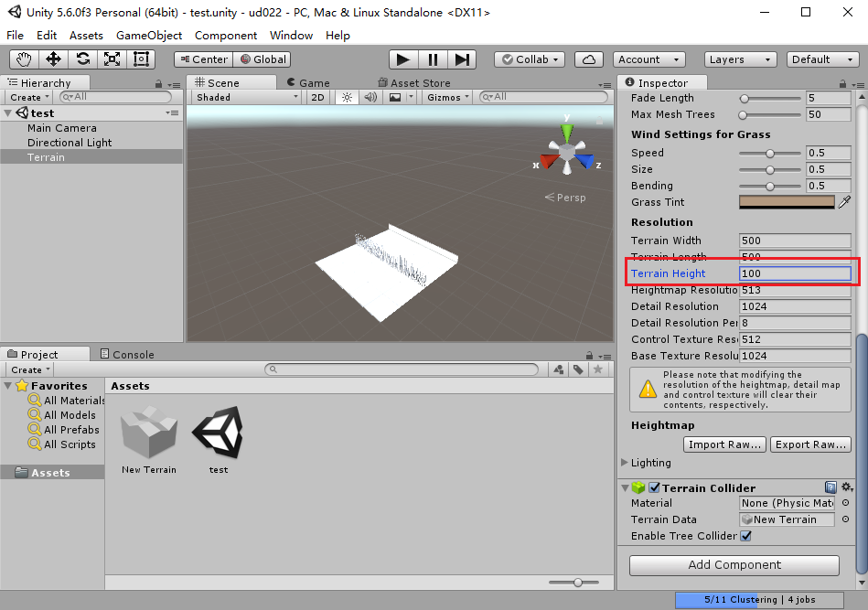Click the Pause button
868x610 pixels.
click(433, 59)
